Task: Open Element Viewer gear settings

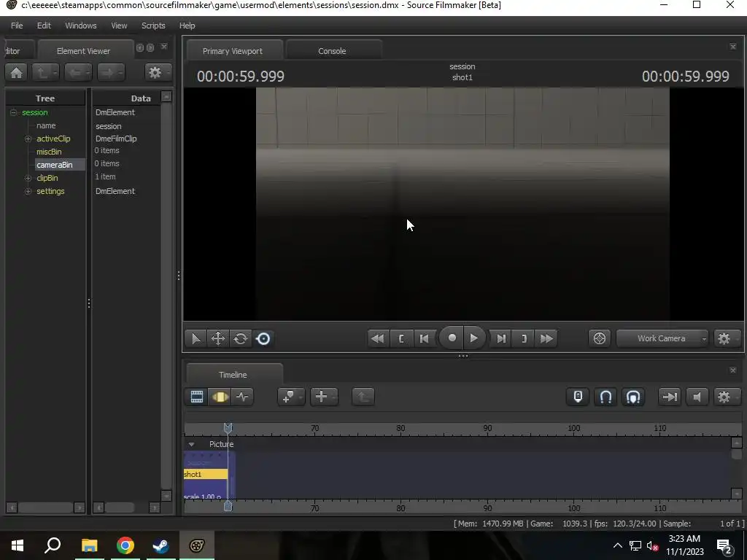Action: [x=158, y=72]
